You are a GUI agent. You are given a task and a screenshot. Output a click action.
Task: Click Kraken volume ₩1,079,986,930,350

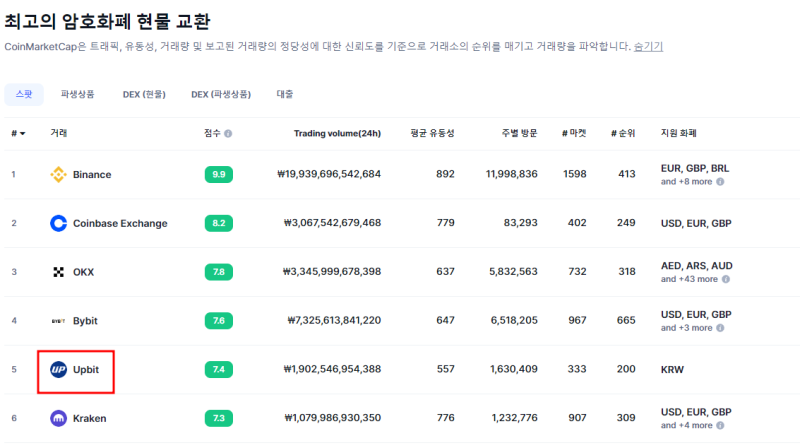pyautogui.click(x=333, y=418)
